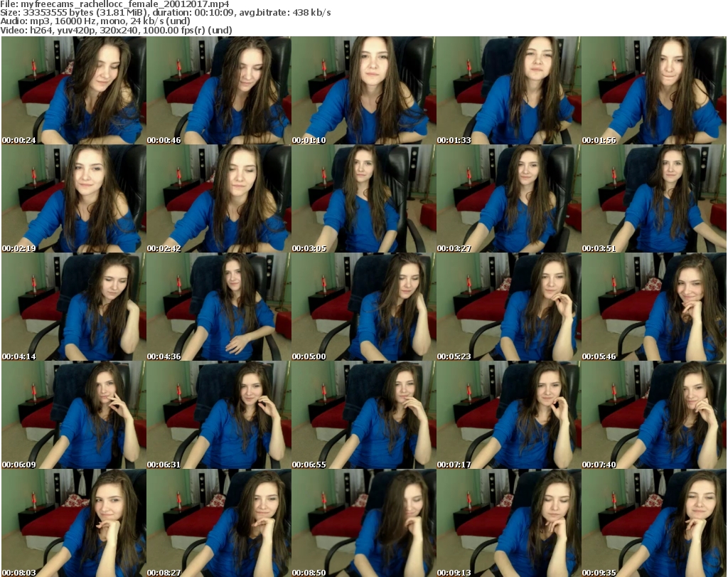Screen dimensions: 728x577
Task: Select the thumbnail frame at 00:00:46
Action: click(x=219, y=90)
